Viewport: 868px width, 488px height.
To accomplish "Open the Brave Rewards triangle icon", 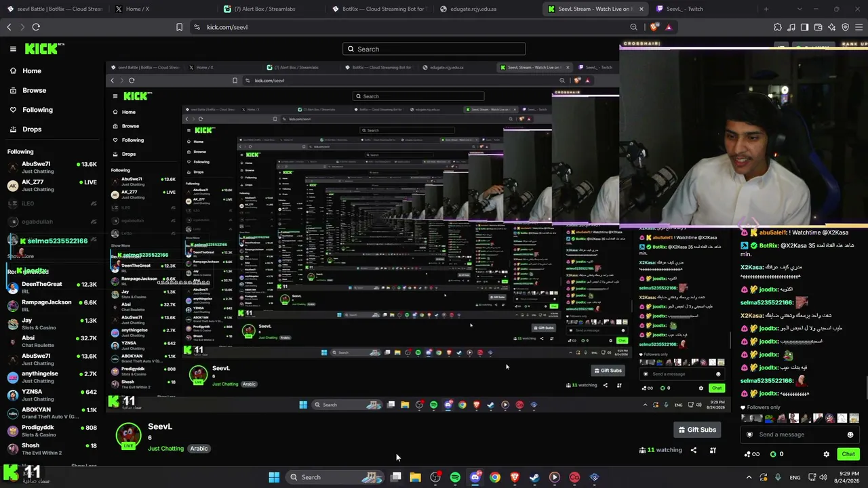I will coord(669,27).
